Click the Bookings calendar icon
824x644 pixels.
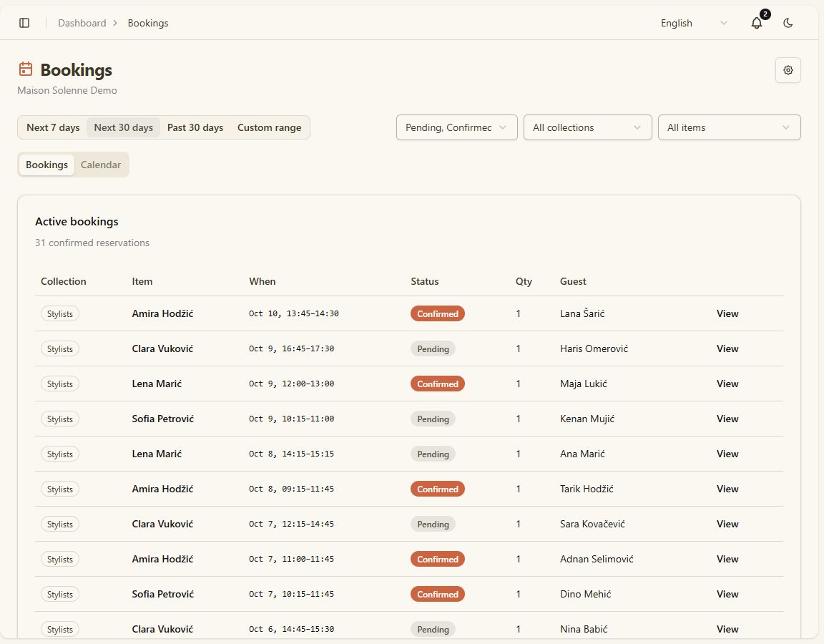click(x=26, y=69)
